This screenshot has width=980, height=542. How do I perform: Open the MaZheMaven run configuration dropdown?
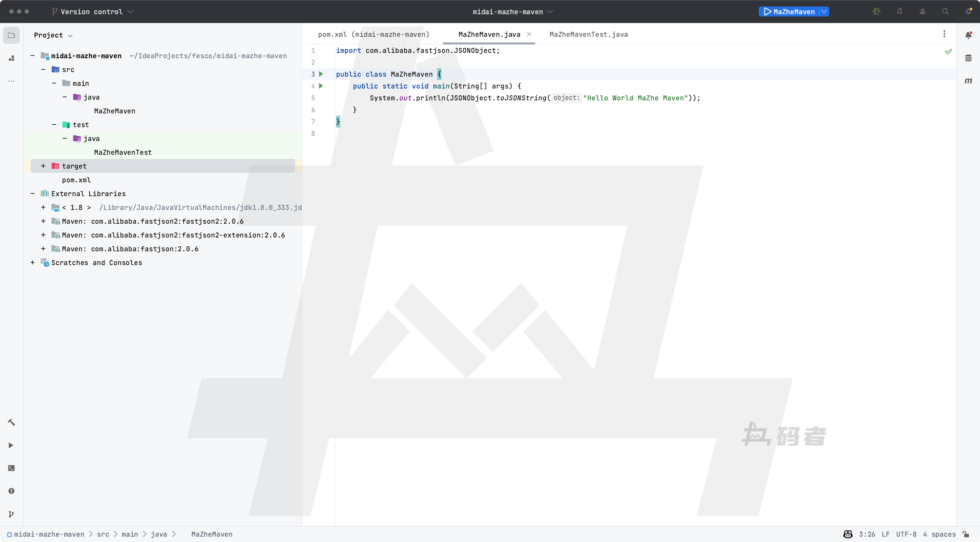tap(824, 11)
